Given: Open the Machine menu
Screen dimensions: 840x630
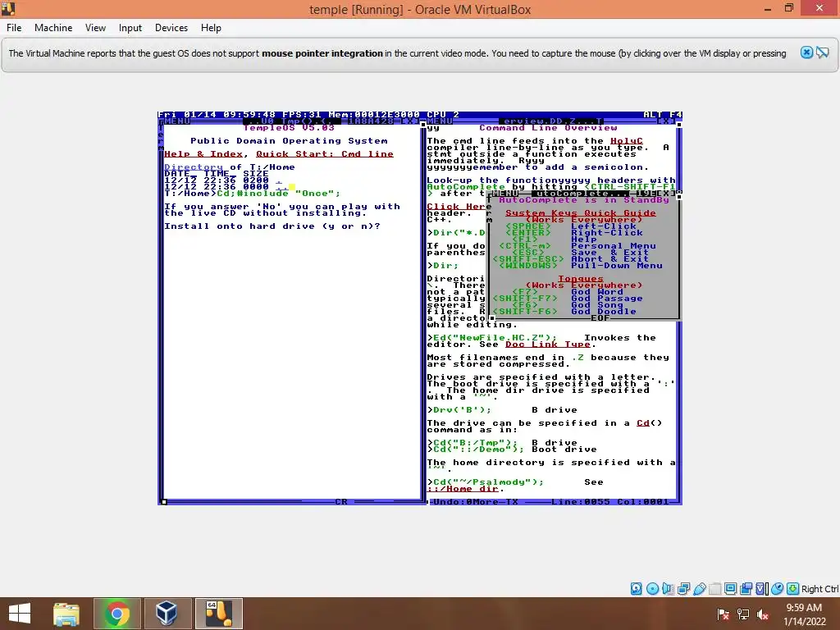Looking at the screenshot, I should pyautogui.click(x=53, y=28).
